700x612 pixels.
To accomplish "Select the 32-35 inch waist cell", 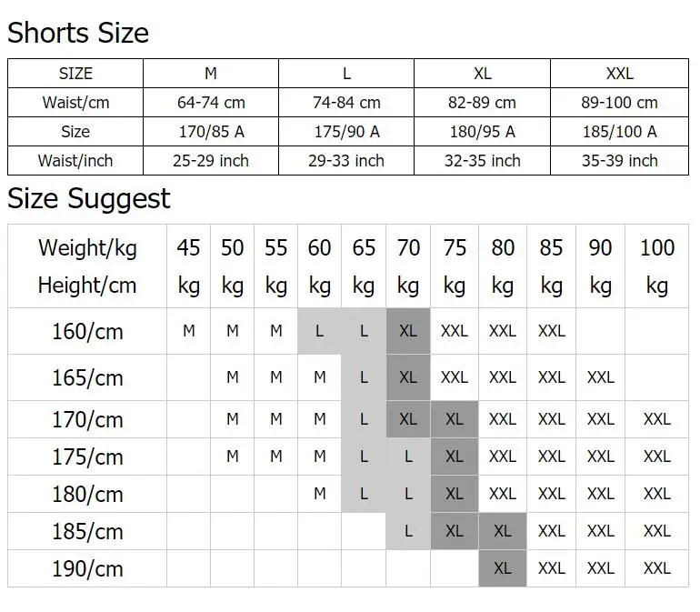I will 482,160.
